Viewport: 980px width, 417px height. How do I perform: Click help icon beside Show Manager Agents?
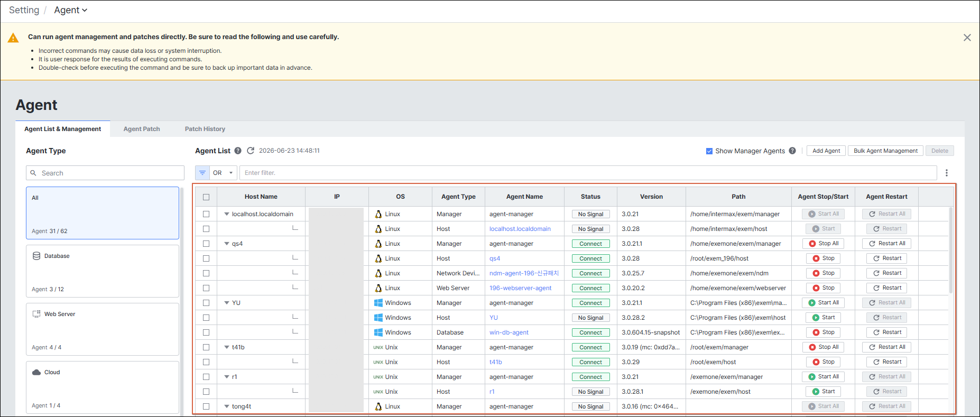point(792,151)
